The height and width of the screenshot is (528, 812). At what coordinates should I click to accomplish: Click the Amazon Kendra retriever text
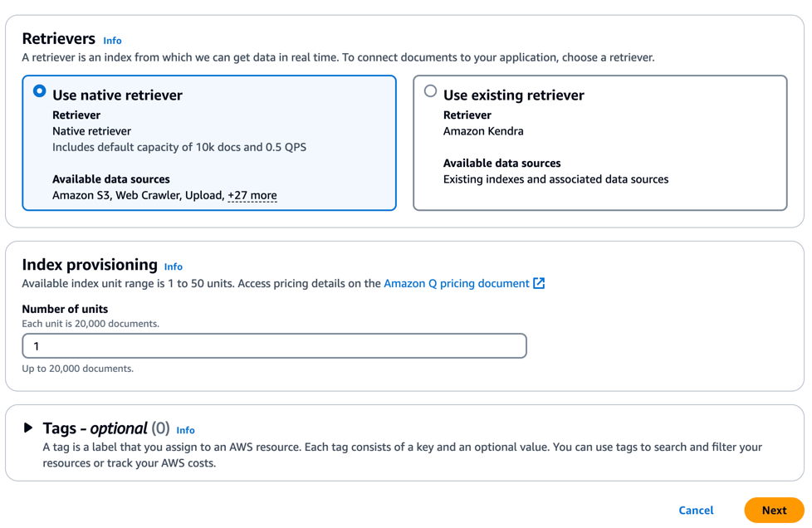pos(483,131)
